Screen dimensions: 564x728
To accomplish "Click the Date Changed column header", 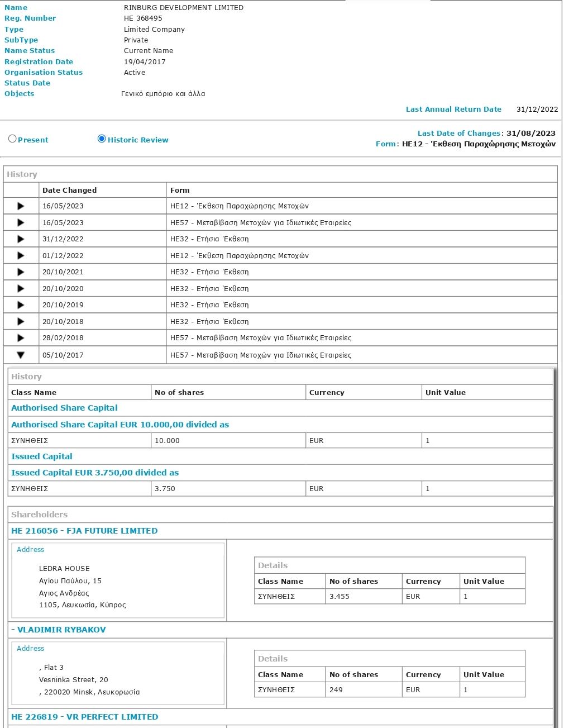I will (70, 190).
